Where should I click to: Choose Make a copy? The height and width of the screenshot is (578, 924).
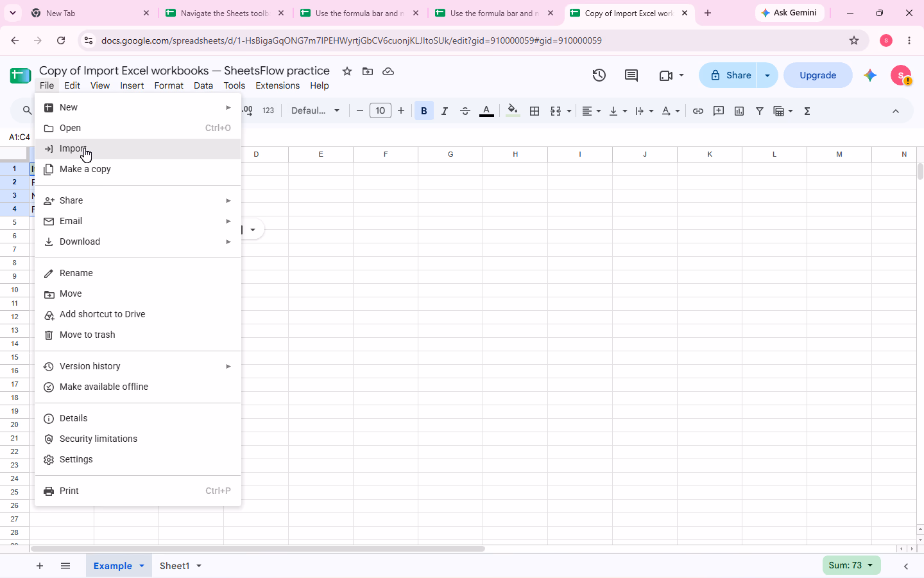coord(138,169)
